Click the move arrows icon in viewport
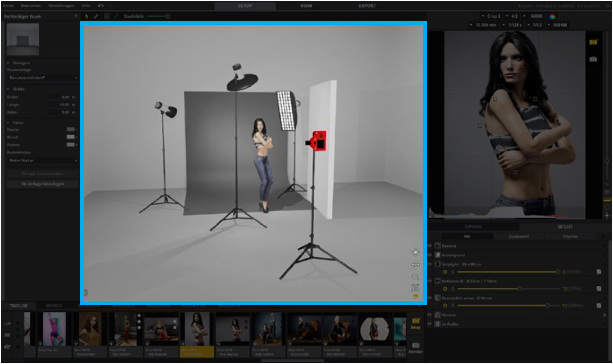613x364 pixels. (415, 265)
